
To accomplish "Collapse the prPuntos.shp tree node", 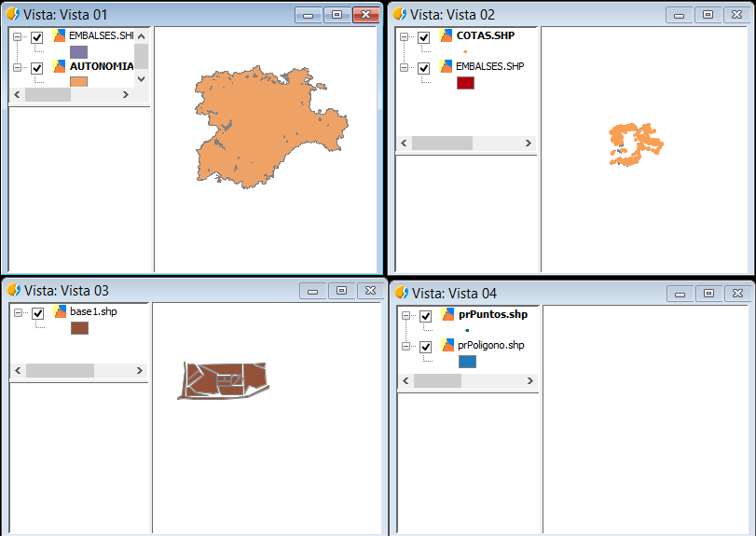I will (x=406, y=316).
